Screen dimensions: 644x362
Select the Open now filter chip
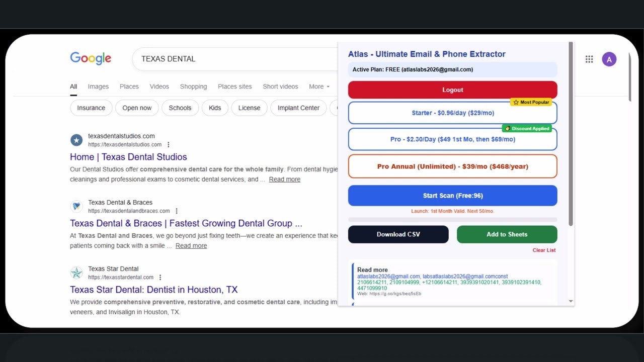tap(137, 108)
